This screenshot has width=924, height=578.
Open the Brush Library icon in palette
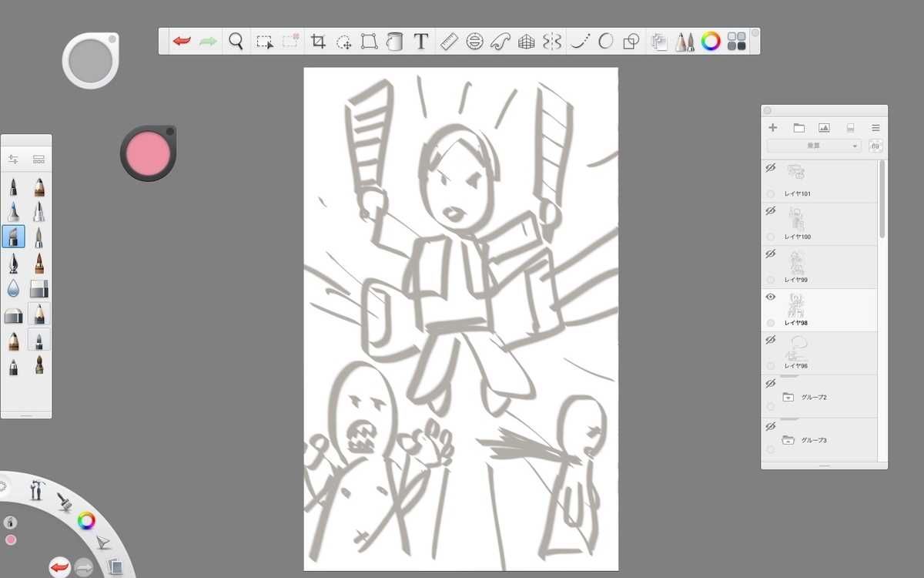tap(38, 160)
